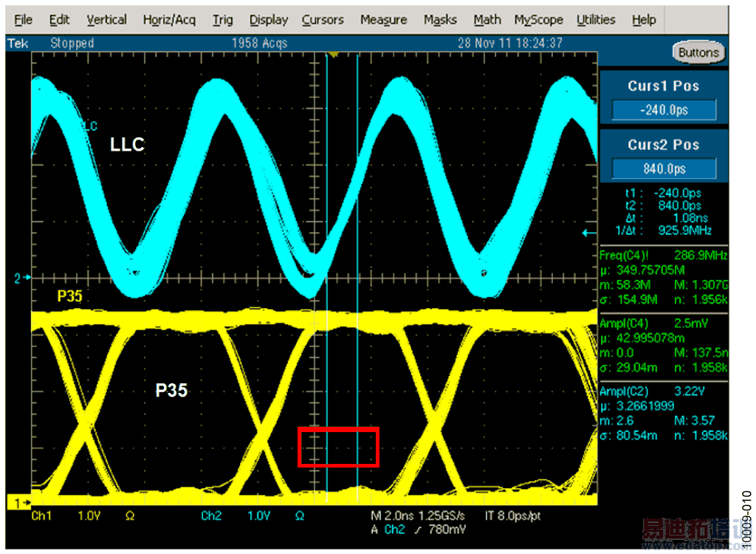Open the Horiz/Acq menu

(169, 20)
